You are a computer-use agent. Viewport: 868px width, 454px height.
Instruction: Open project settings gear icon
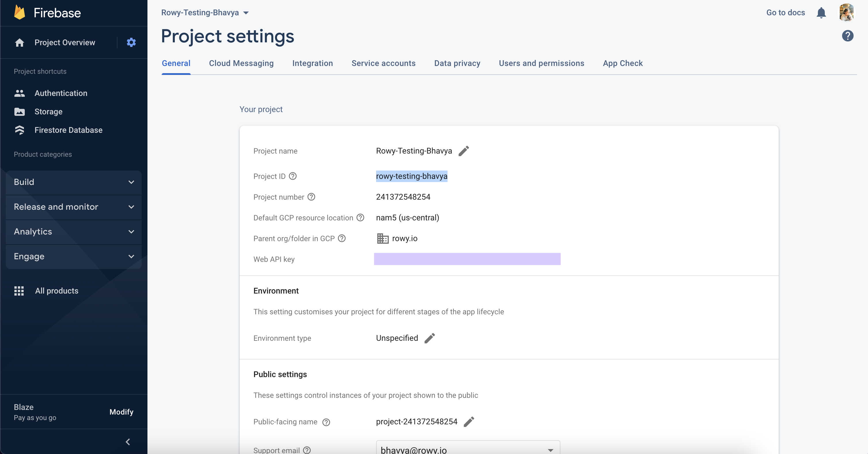(131, 42)
